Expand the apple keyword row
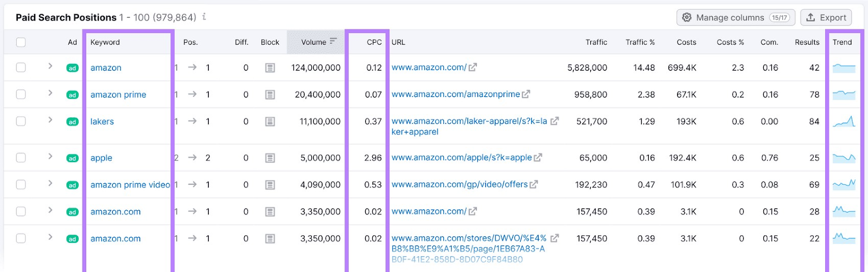This screenshot has height=272, width=868. point(50,157)
